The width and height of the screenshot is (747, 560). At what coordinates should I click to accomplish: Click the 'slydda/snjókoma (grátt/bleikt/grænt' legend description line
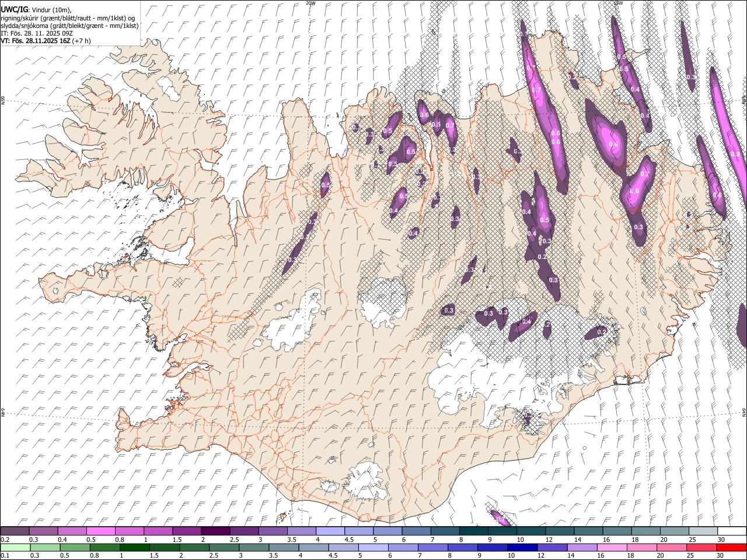69,26
